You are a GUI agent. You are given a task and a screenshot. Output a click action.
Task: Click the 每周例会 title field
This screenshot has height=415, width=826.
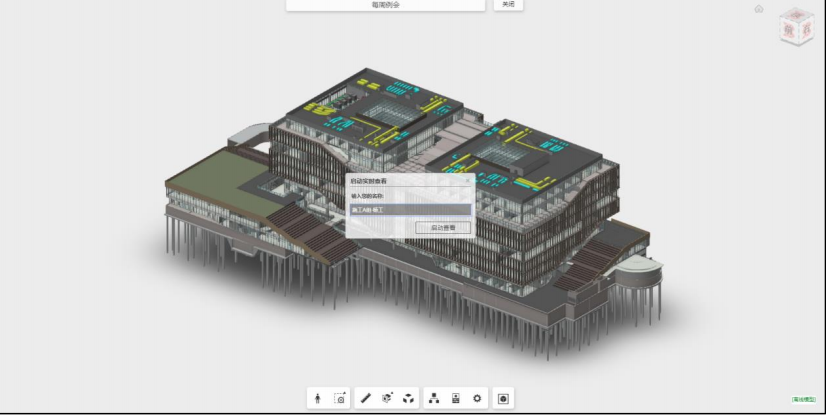386,5
